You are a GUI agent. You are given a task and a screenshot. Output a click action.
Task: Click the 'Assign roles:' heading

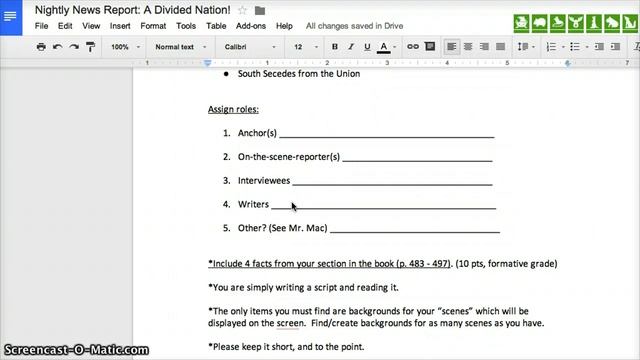point(233,109)
